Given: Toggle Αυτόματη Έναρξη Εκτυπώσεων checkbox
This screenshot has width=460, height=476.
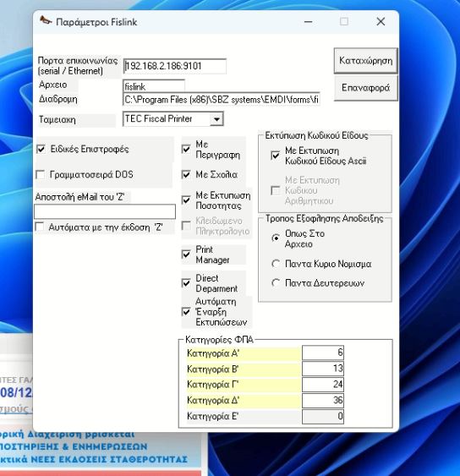Looking at the screenshot, I should [x=186, y=312].
